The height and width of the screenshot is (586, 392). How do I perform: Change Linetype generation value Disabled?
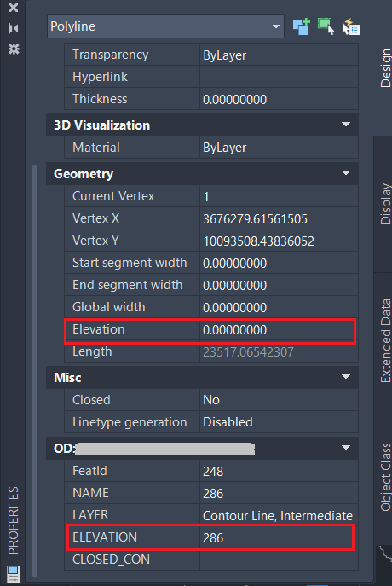point(279,422)
